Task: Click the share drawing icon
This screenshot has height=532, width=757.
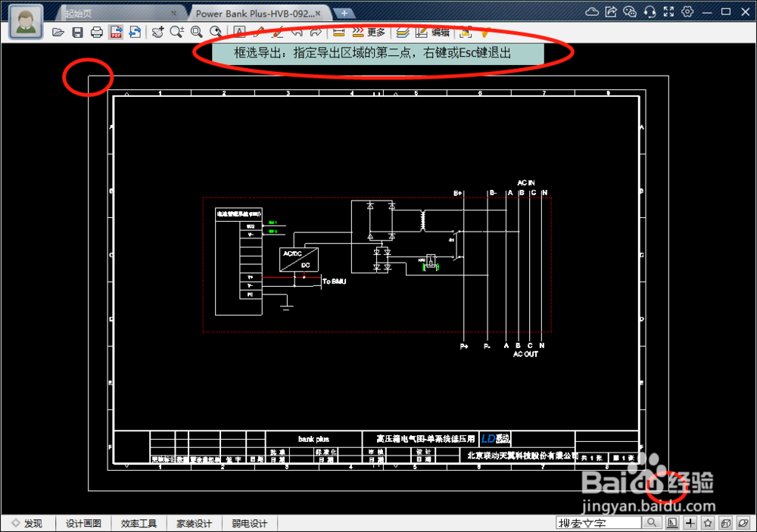Action: point(611,12)
